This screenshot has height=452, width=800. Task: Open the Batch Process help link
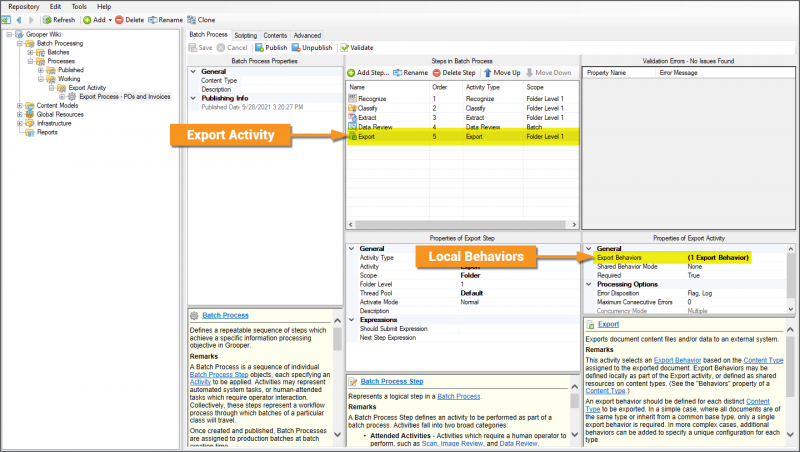pos(225,315)
